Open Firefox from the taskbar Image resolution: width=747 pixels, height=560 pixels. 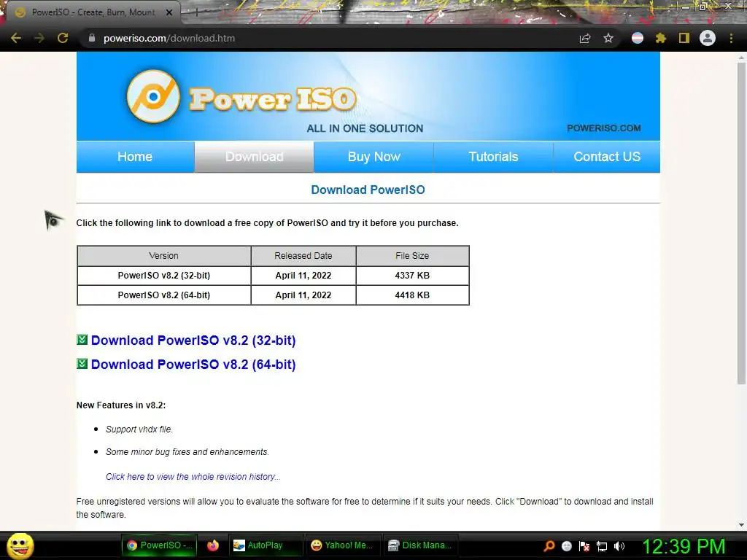tap(213, 545)
